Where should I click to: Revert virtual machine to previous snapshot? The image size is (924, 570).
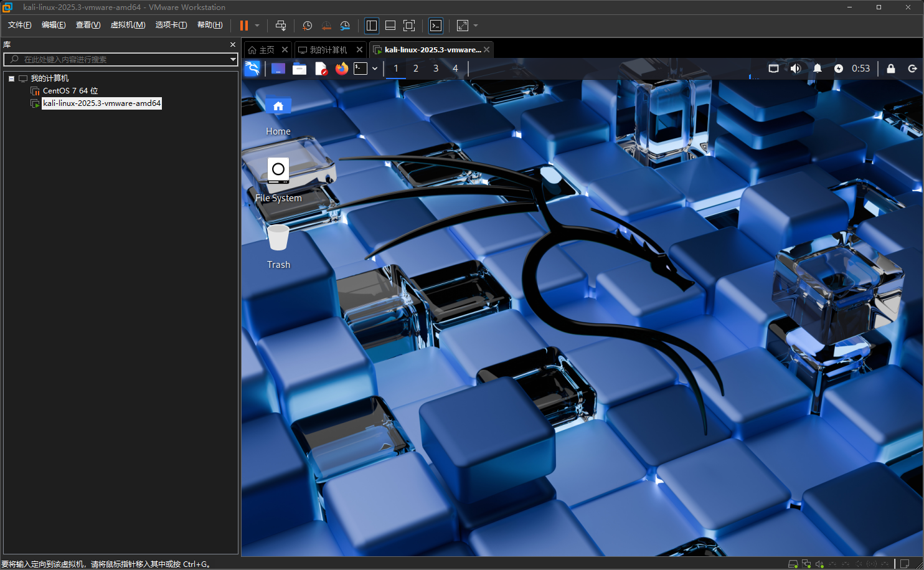coord(326,26)
